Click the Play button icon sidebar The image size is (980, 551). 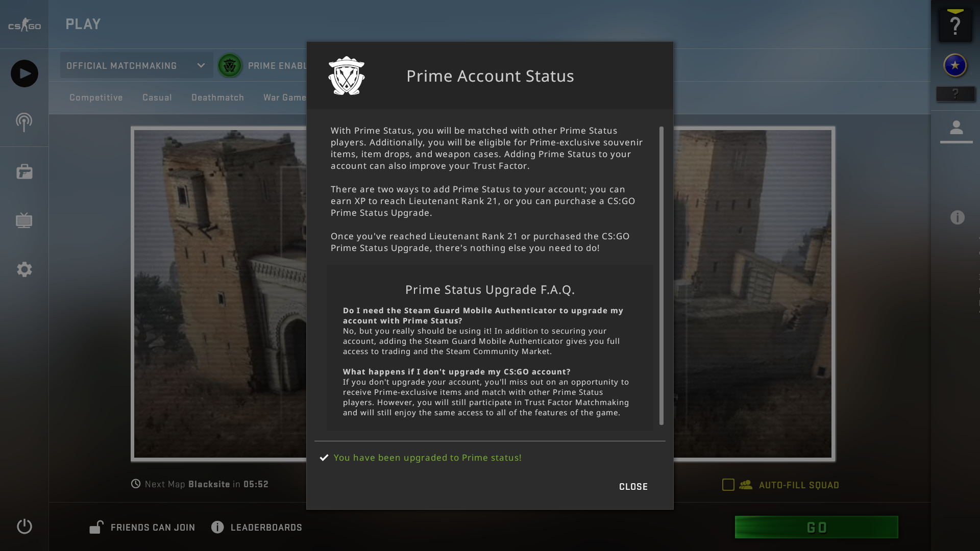click(24, 73)
